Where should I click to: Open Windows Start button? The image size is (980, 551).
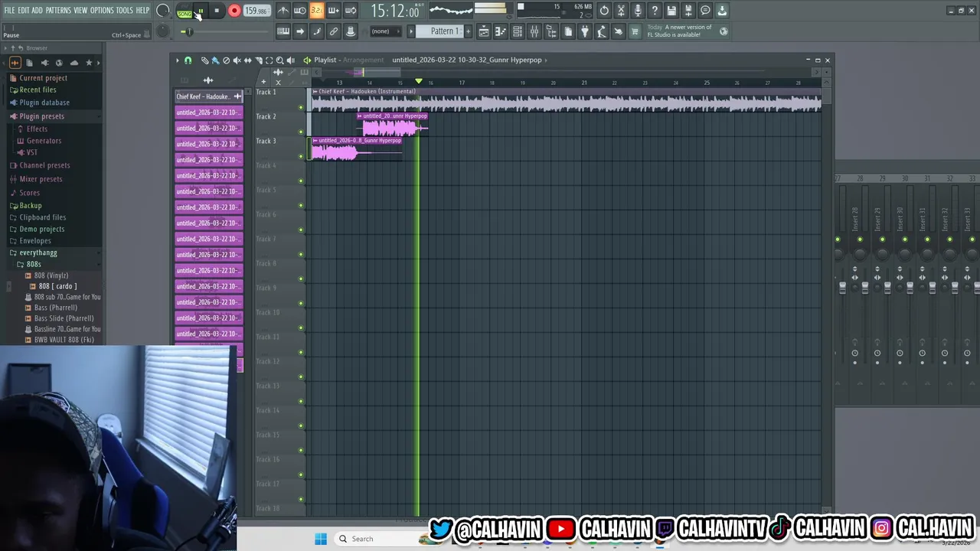pos(321,539)
